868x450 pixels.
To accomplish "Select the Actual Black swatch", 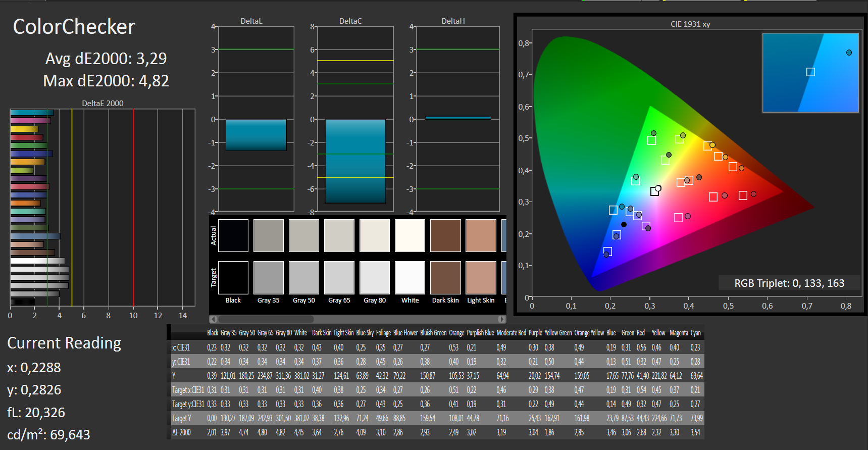I will coord(233,235).
